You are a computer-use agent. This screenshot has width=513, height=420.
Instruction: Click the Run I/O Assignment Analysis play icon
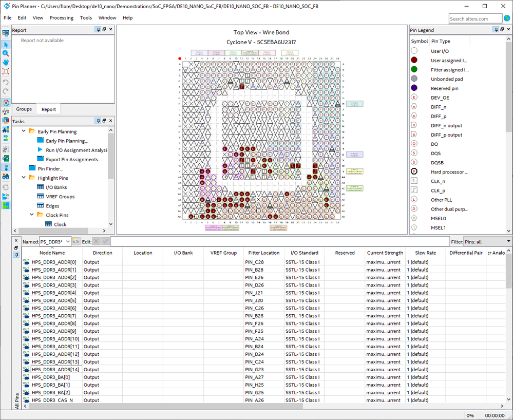[41, 150]
